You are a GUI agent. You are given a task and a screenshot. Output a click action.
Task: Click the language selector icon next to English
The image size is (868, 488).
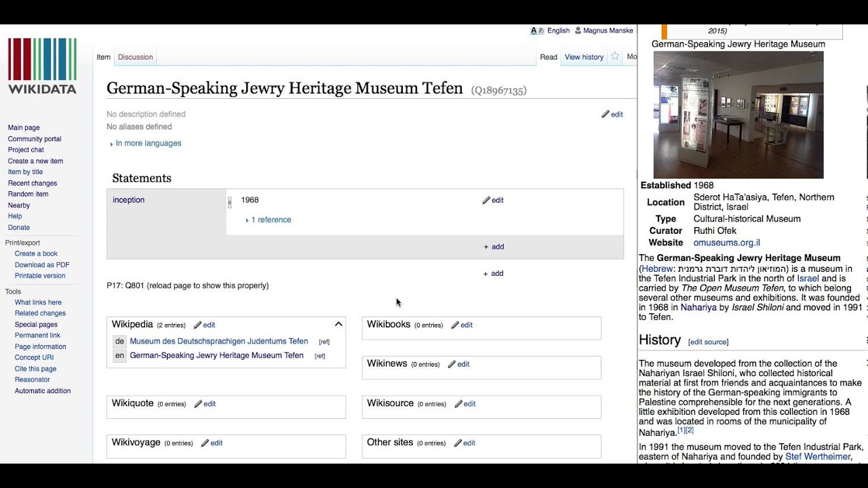click(538, 30)
